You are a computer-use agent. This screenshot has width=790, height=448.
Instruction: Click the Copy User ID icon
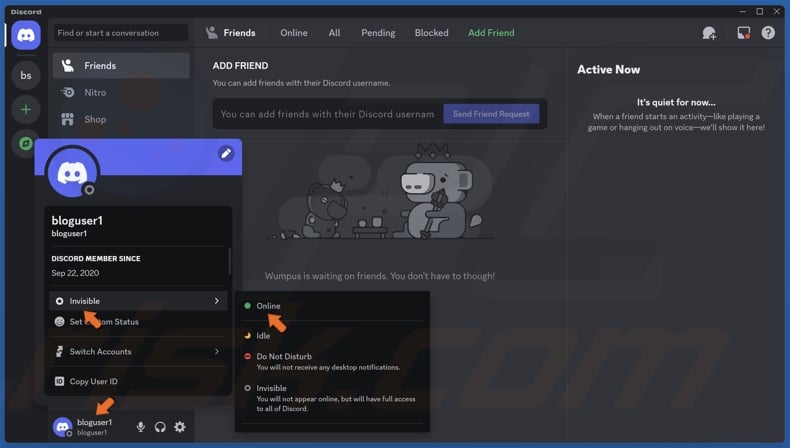[59, 381]
